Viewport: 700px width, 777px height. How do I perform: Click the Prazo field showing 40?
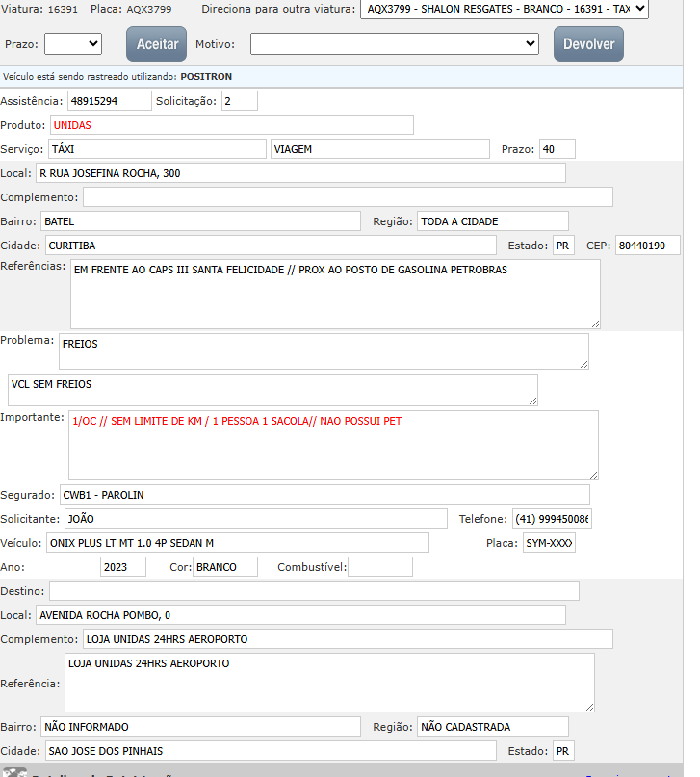click(557, 148)
